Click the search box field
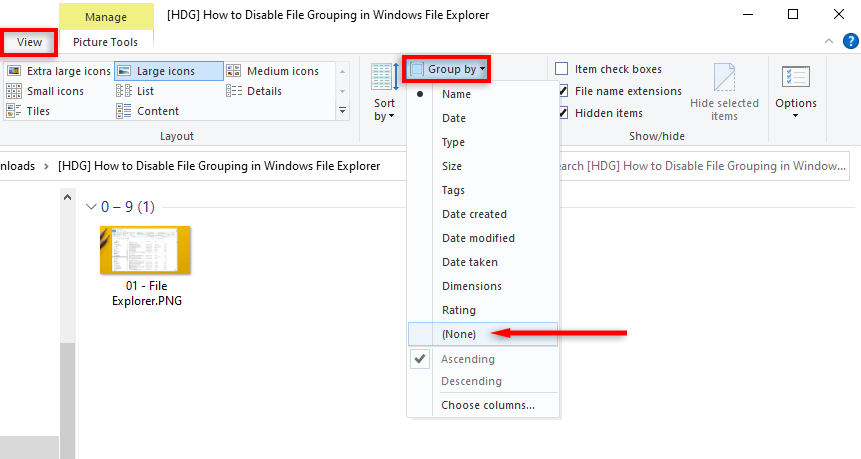 700,165
